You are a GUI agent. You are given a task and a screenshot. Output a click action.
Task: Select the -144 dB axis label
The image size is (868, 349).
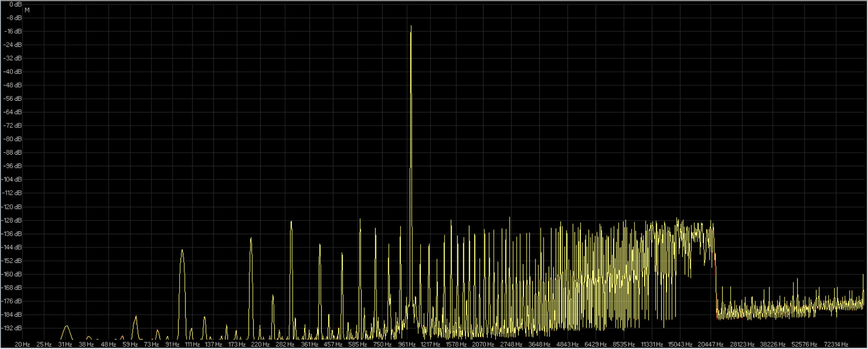[x=12, y=247]
